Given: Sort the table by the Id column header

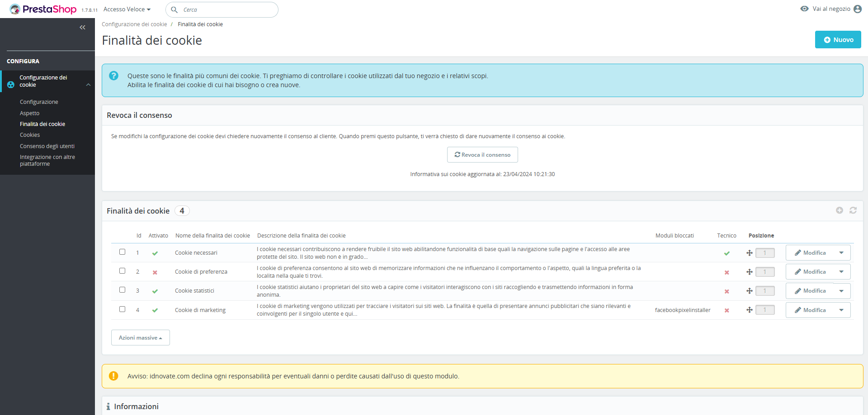Looking at the screenshot, I should 139,236.
